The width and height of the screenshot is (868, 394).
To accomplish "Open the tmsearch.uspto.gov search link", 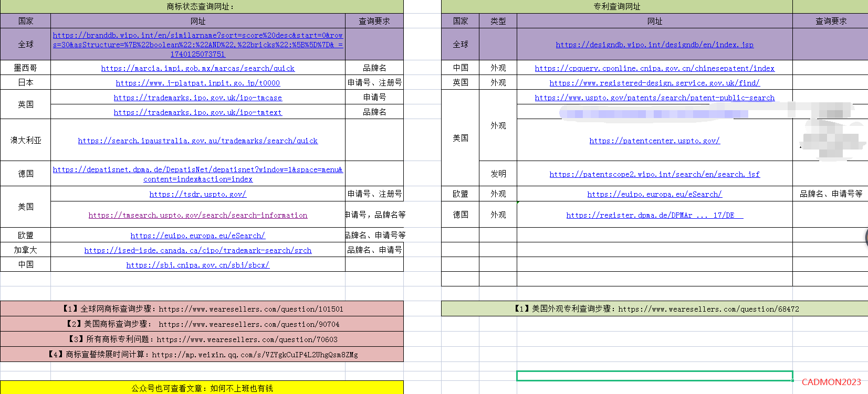I will 197,215.
